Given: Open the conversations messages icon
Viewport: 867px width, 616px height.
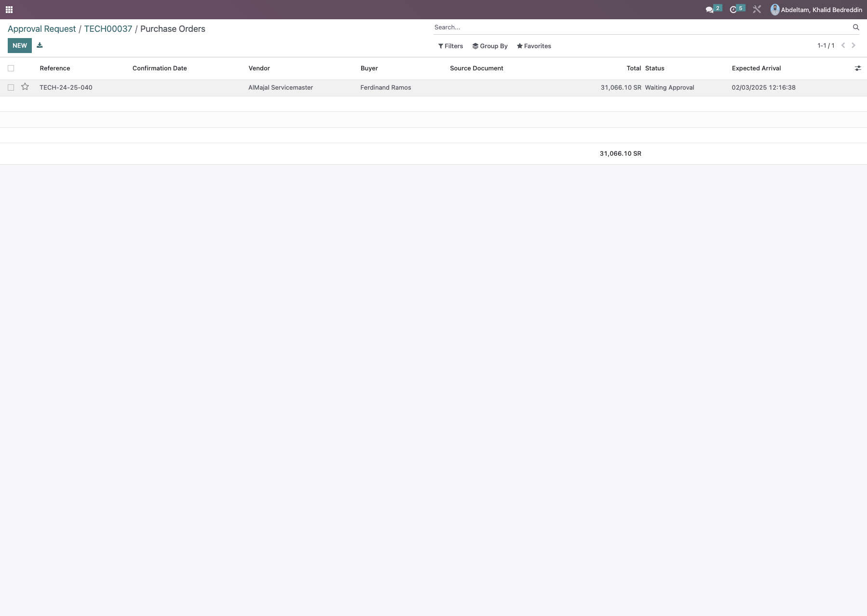Looking at the screenshot, I should pyautogui.click(x=713, y=9).
